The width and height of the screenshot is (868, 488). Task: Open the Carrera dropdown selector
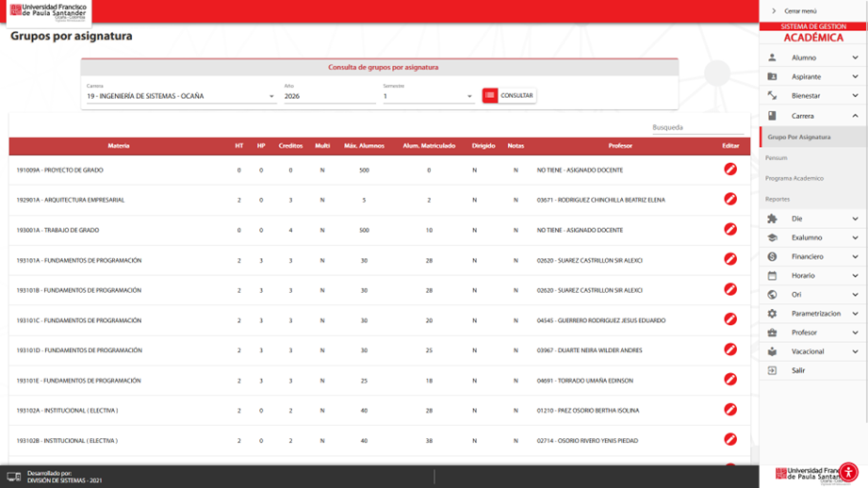pyautogui.click(x=180, y=96)
